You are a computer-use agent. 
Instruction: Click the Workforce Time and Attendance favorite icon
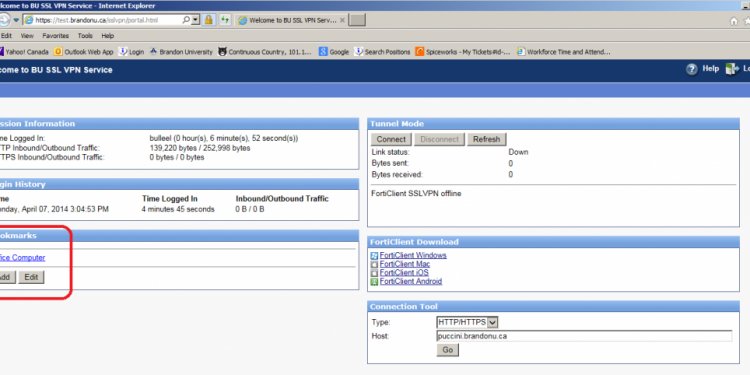click(521, 52)
